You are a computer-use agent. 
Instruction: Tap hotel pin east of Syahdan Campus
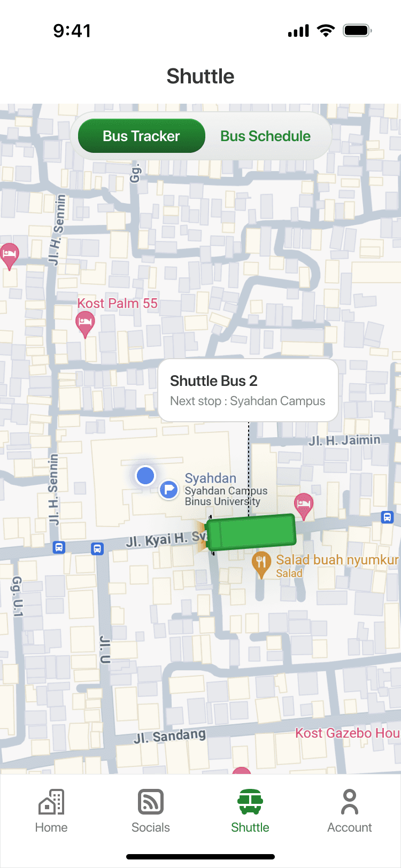pyautogui.click(x=304, y=506)
